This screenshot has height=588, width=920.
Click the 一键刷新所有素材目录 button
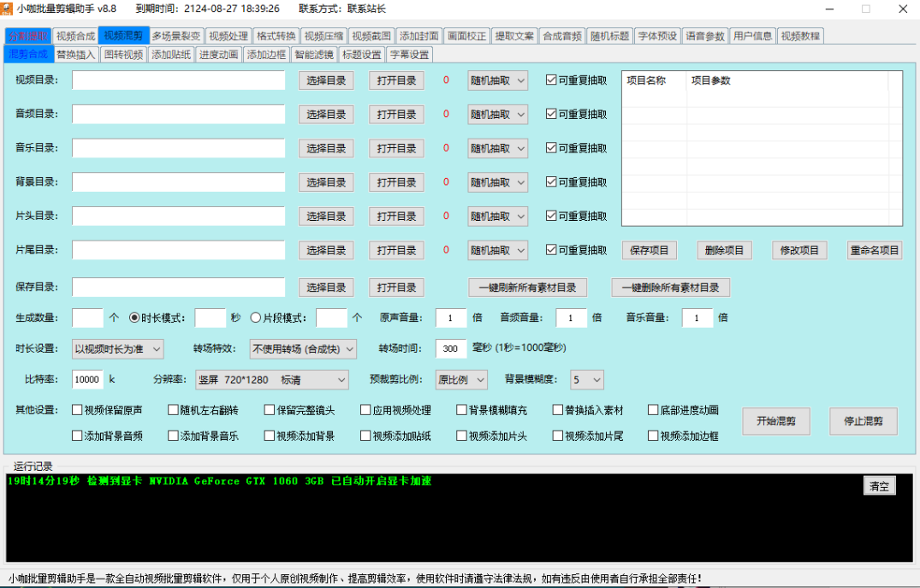(527, 288)
